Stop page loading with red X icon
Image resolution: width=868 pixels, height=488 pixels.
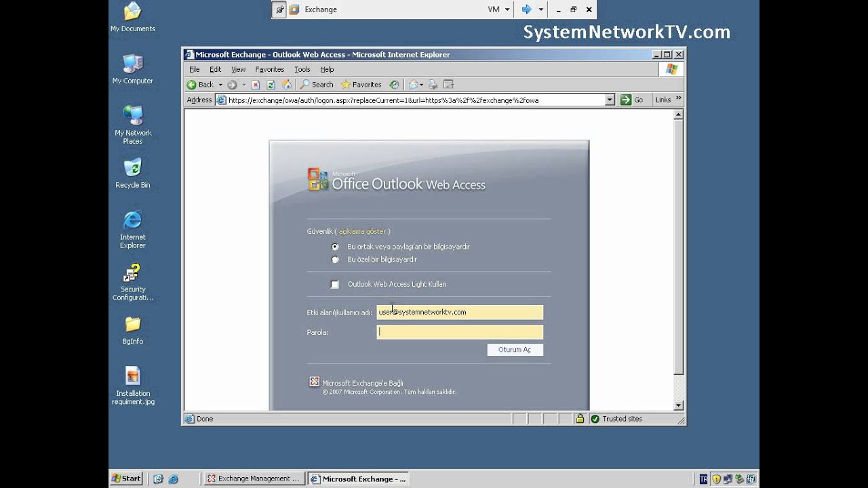click(256, 85)
